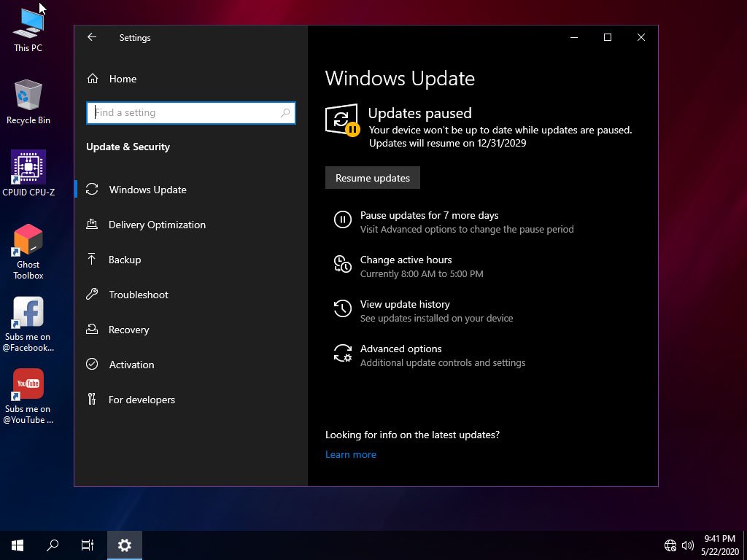This screenshot has height=560, width=747.
Task: Select the Facebook shortcut on desktop
Action: 28,324
